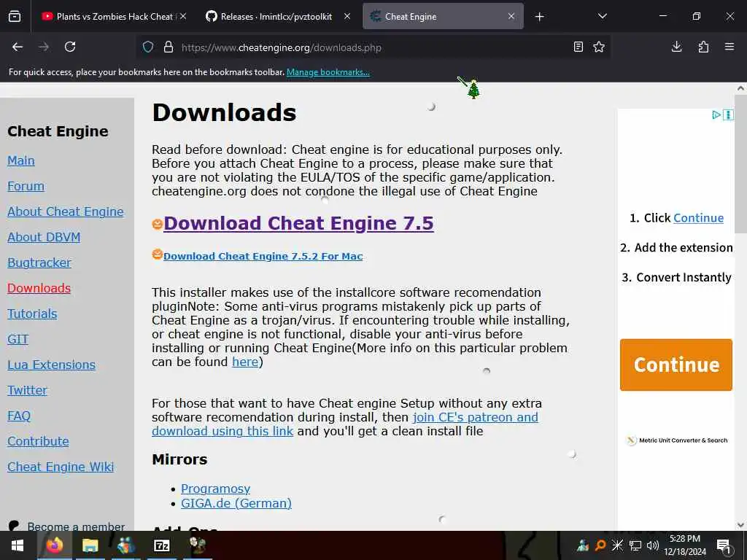Screen dimensions: 747x560
Task: Click the Firefox View icon in the tab bar
Action: [x=15, y=16]
